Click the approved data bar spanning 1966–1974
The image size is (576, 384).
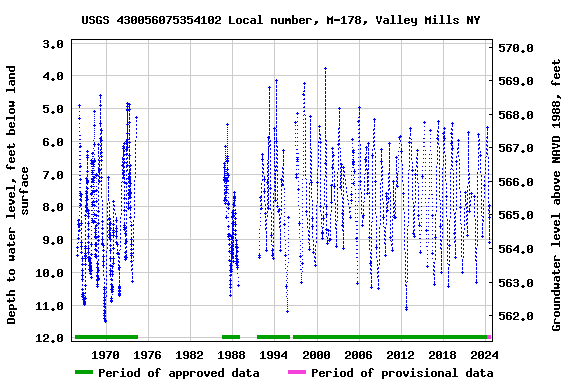107,337
